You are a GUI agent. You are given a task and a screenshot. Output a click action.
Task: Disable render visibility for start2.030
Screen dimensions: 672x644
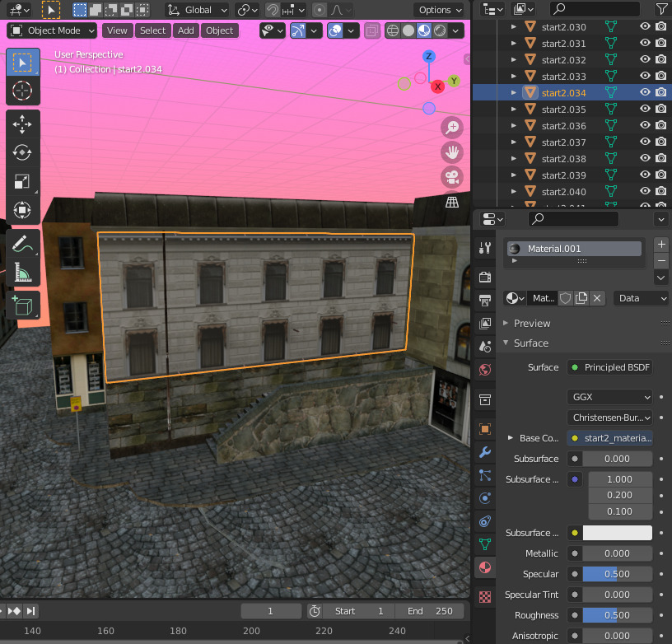coord(662,26)
